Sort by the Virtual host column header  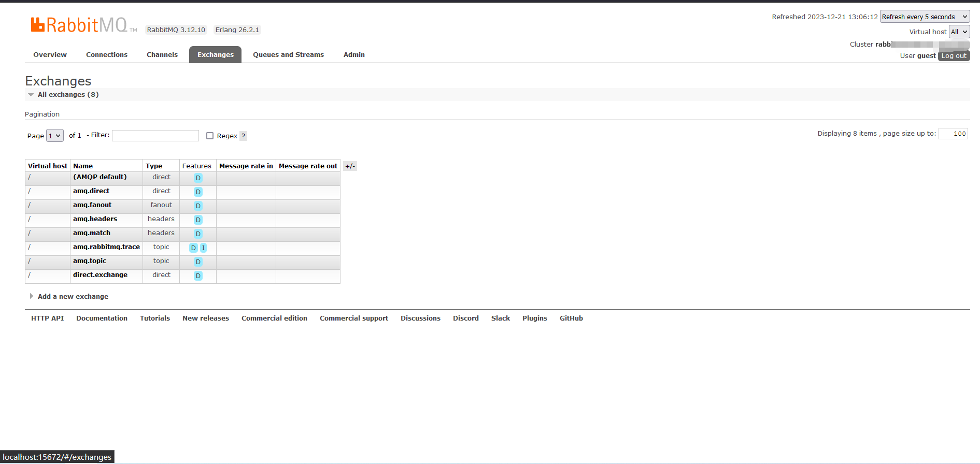pos(48,166)
